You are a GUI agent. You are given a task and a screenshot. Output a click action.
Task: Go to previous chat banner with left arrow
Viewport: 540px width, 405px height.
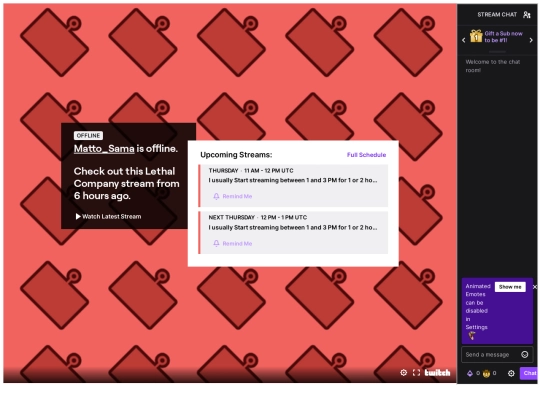[x=464, y=40]
